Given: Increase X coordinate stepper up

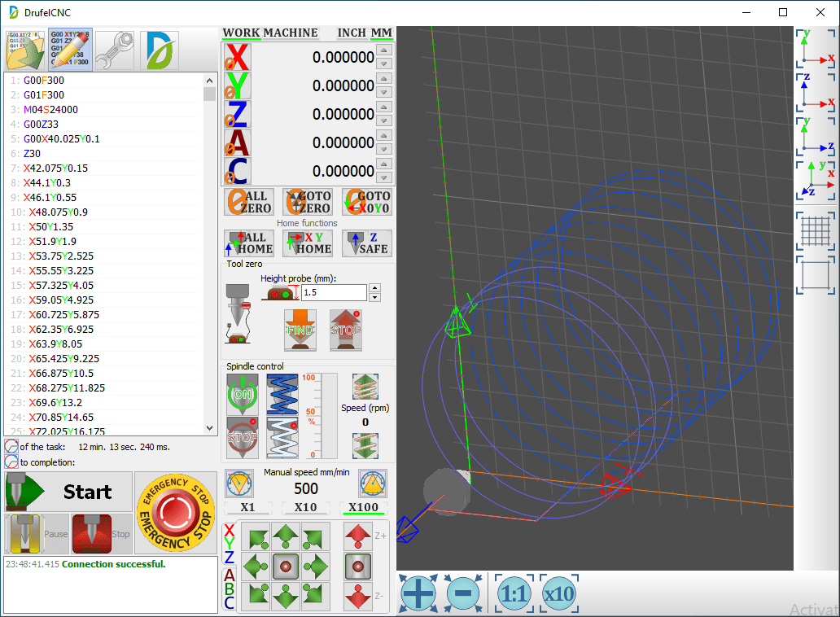Looking at the screenshot, I should click(383, 50).
